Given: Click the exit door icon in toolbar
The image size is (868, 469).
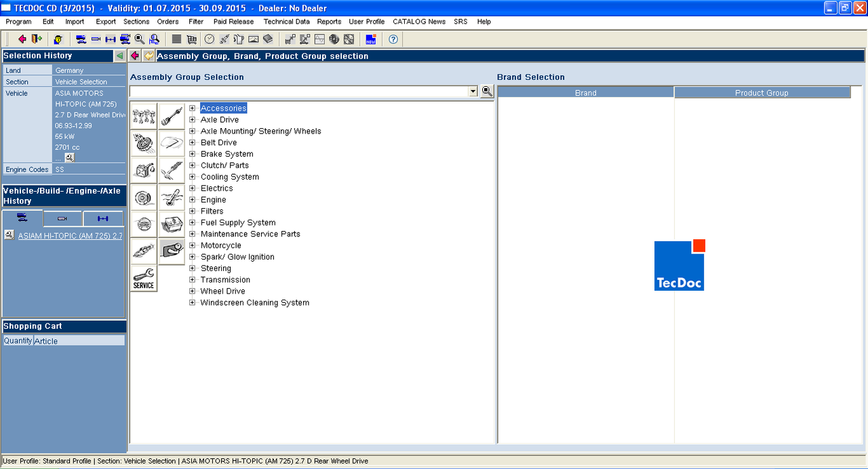Looking at the screenshot, I should click(x=37, y=39).
